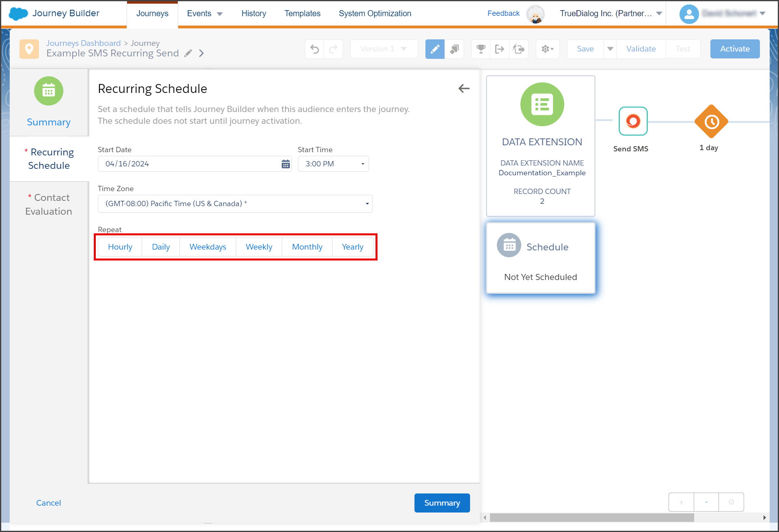Click the exit criteria icon
This screenshot has width=779, height=532.
[500, 49]
